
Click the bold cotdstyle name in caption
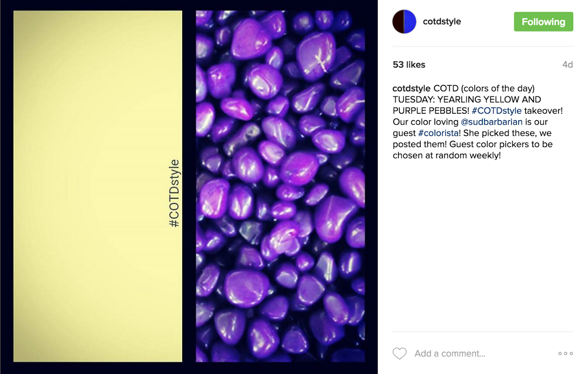click(x=411, y=88)
